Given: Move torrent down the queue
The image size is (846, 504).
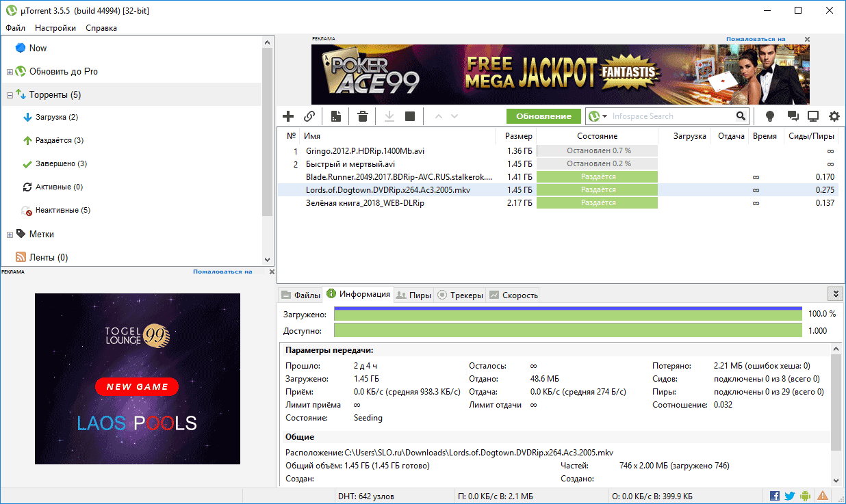Looking at the screenshot, I should pyautogui.click(x=454, y=116).
